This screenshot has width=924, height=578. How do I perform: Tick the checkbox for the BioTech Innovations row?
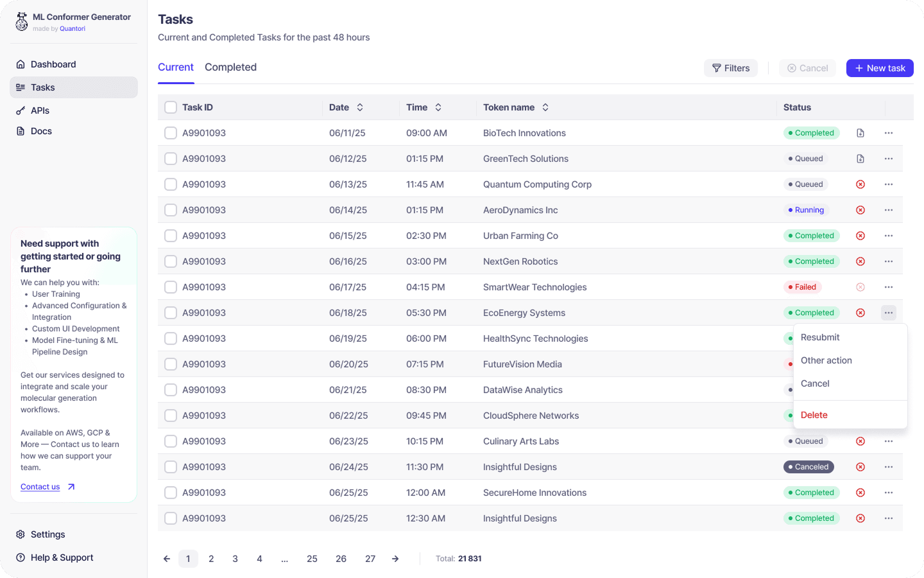[171, 133]
